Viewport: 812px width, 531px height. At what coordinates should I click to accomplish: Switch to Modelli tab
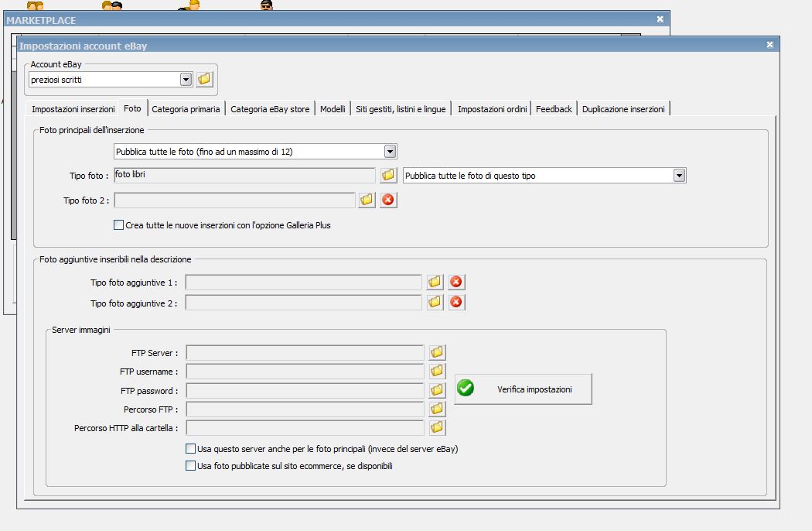(x=333, y=109)
